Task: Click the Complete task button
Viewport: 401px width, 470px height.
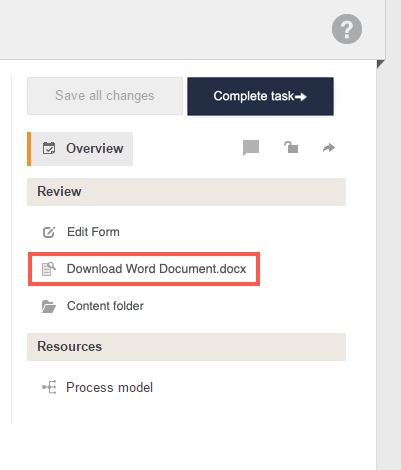Action: point(260,96)
